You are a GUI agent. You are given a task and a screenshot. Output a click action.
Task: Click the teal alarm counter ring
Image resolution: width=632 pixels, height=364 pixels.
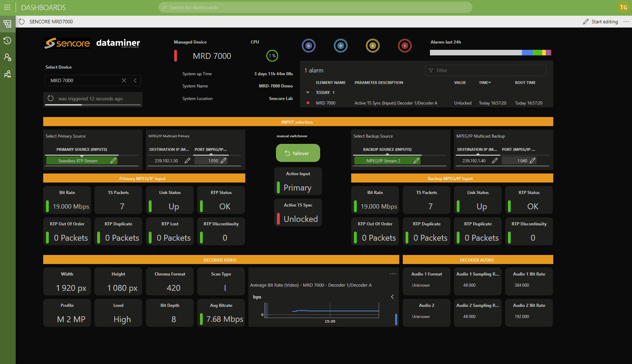[x=341, y=46]
